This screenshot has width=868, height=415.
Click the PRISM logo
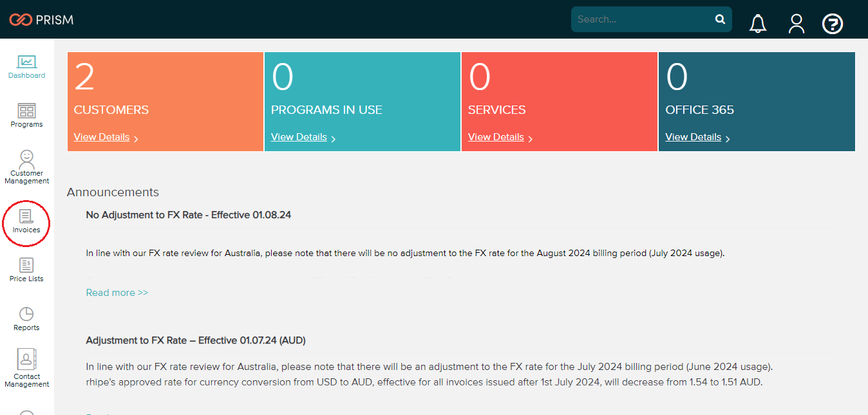tap(41, 19)
